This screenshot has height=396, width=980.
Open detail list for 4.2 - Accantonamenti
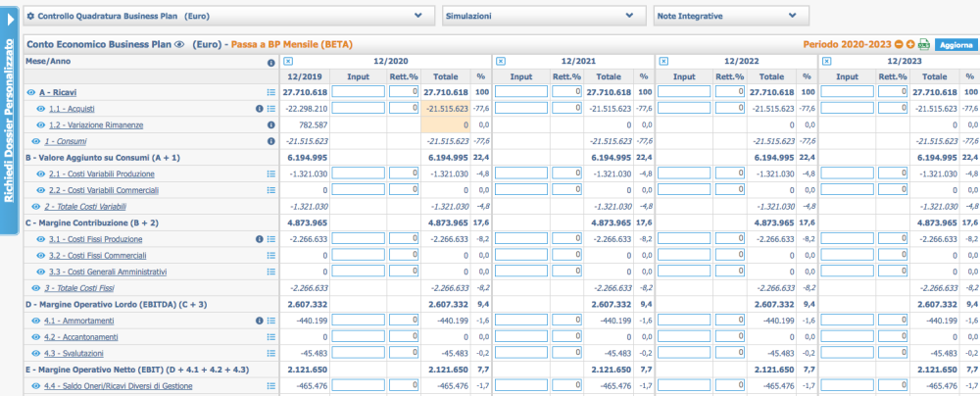point(271,336)
